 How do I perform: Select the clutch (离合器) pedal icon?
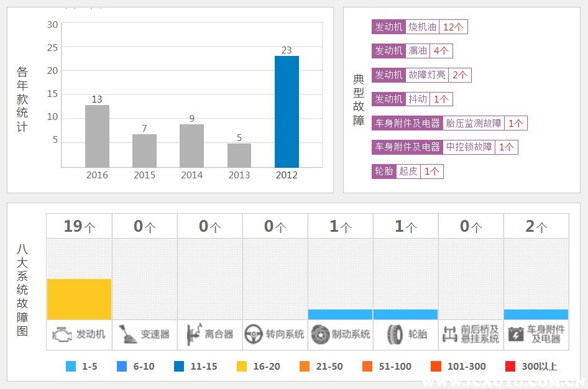coord(193,334)
